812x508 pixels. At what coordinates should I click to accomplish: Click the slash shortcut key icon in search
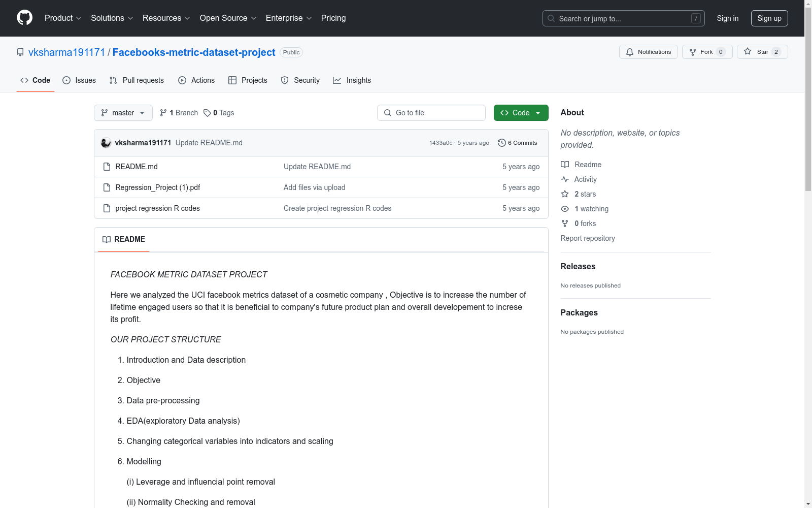point(696,18)
